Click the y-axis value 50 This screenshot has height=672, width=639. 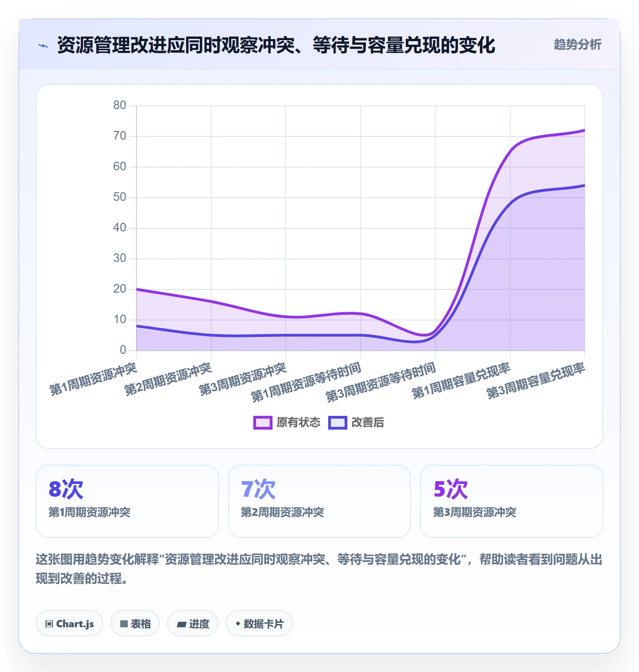click(120, 197)
